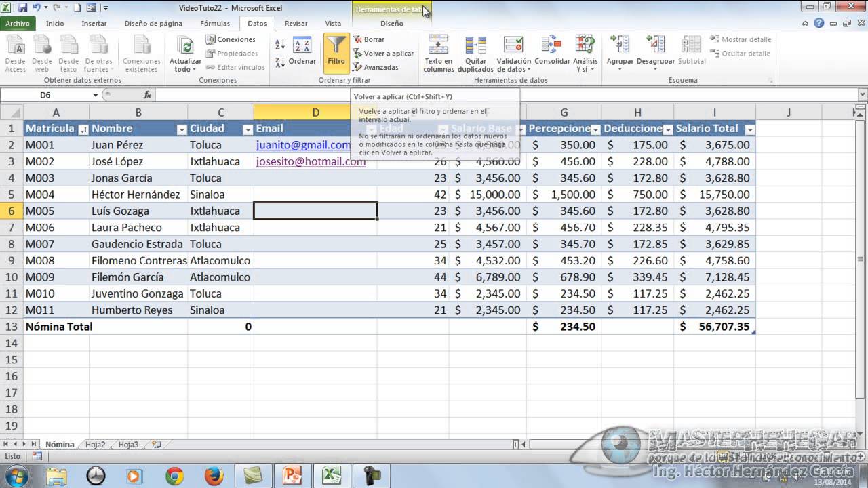868x488 pixels.
Task: Select column J header
Action: [789, 113]
